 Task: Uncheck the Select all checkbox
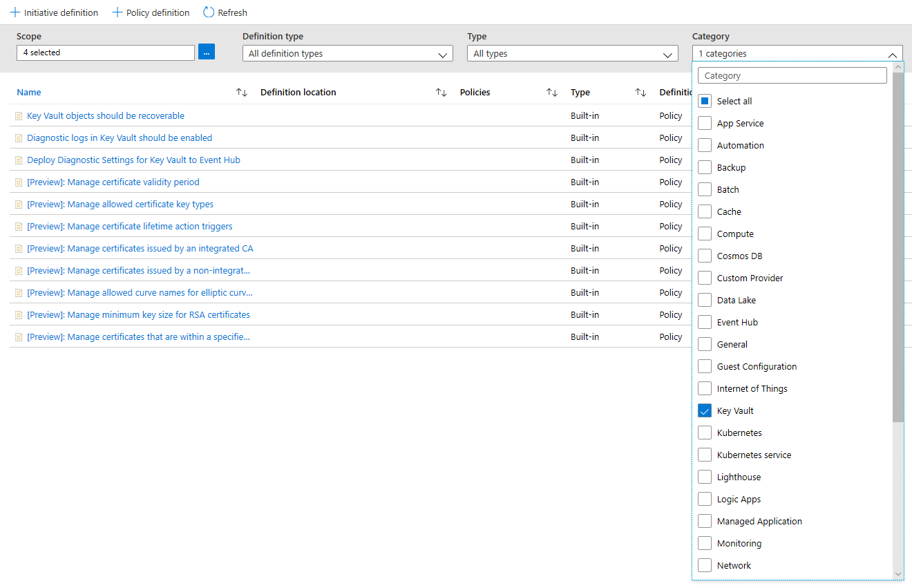(x=704, y=100)
